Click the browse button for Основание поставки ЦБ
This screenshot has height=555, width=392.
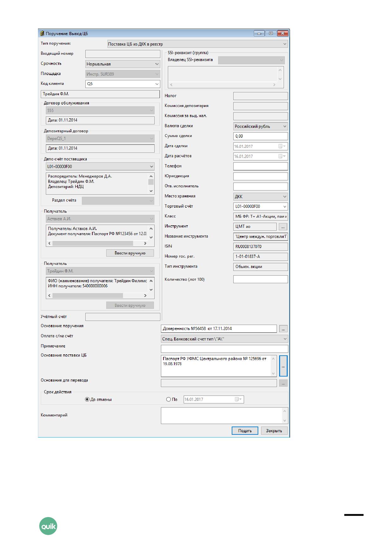tap(283, 366)
